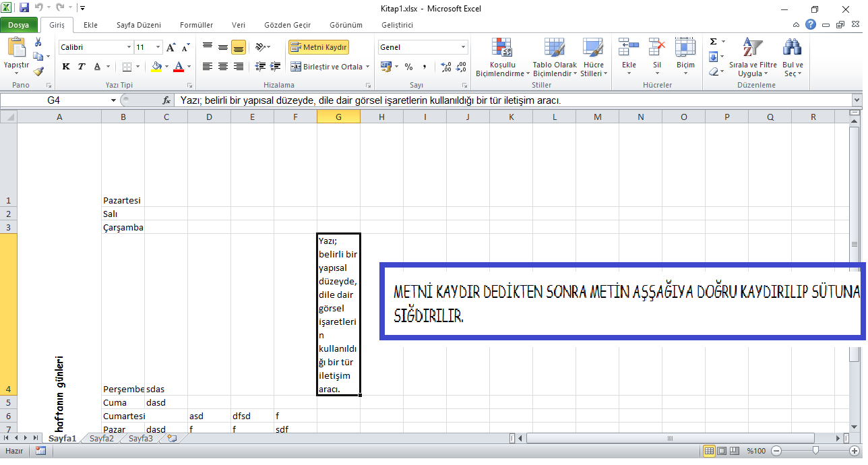Delete cells with the Sil icon
868x465 pixels.
pyautogui.click(x=657, y=57)
